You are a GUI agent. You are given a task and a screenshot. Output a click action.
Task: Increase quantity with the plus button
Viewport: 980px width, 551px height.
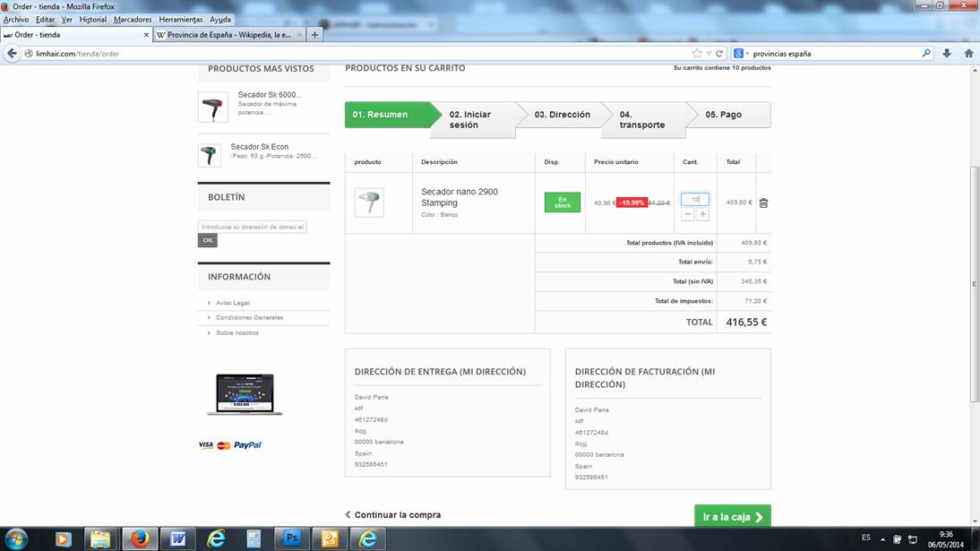click(x=702, y=214)
